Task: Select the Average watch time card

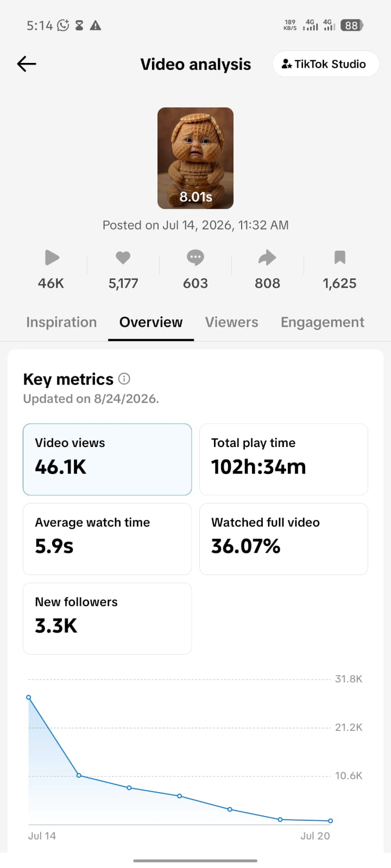Action: coord(108,539)
